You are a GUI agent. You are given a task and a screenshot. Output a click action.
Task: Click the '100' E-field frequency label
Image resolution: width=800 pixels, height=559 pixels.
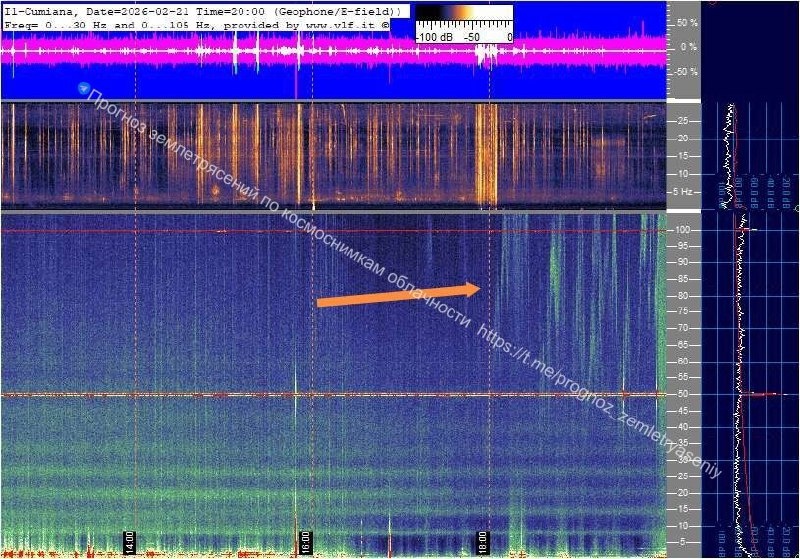click(683, 230)
